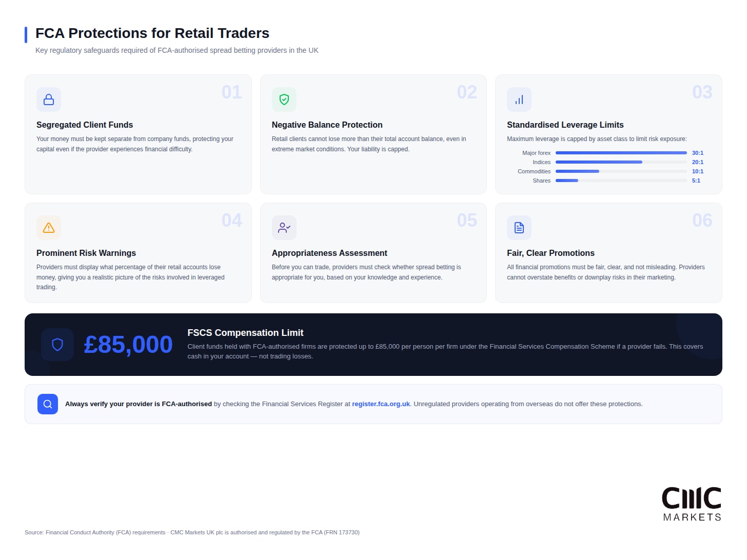
Task: Click the green shield checkmark icon
Action: pyautogui.click(x=284, y=99)
